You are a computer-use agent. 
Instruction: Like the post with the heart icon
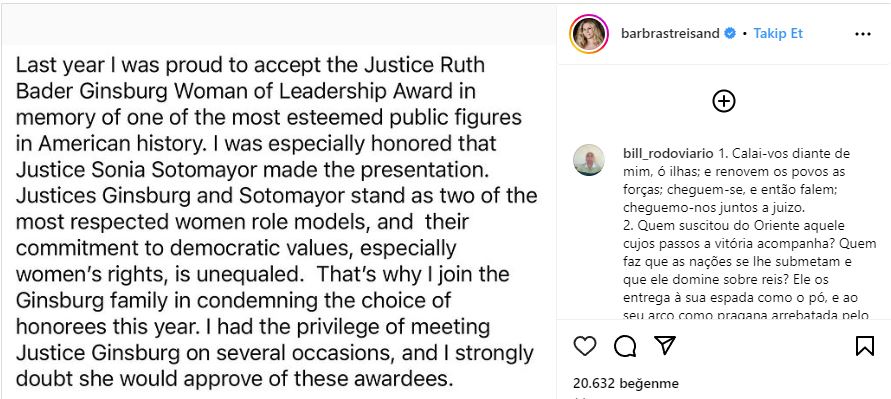[585, 346]
